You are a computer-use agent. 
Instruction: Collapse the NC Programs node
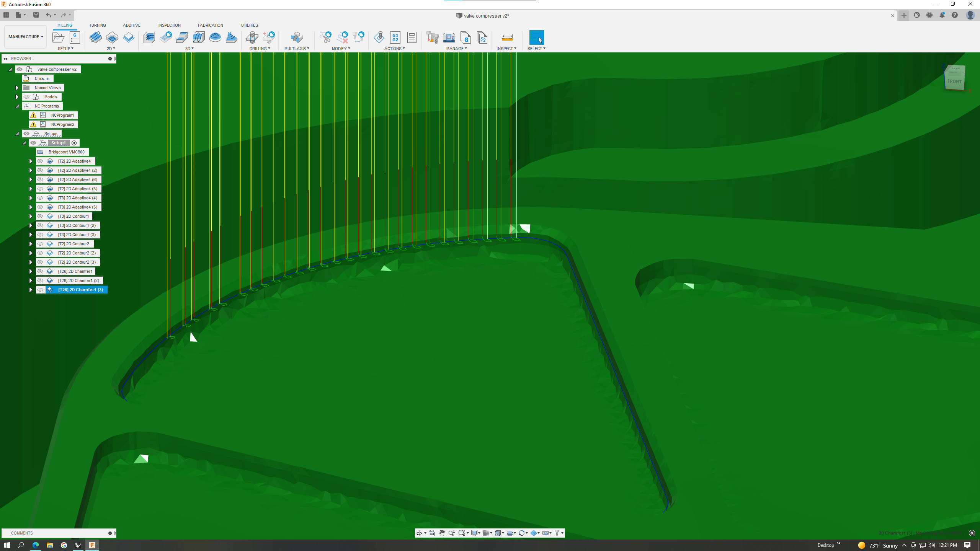point(17,106)
